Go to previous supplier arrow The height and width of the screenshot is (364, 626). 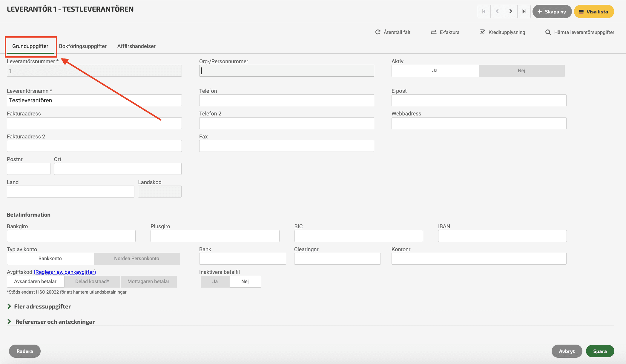497,12
